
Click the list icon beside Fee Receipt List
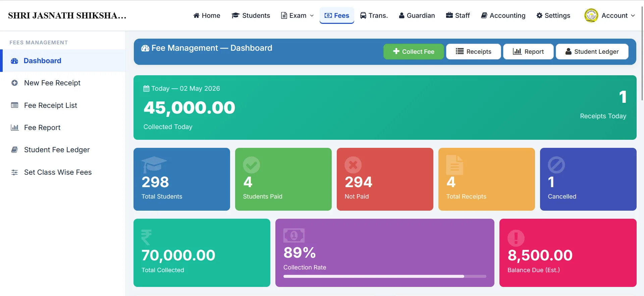(14, 105)
